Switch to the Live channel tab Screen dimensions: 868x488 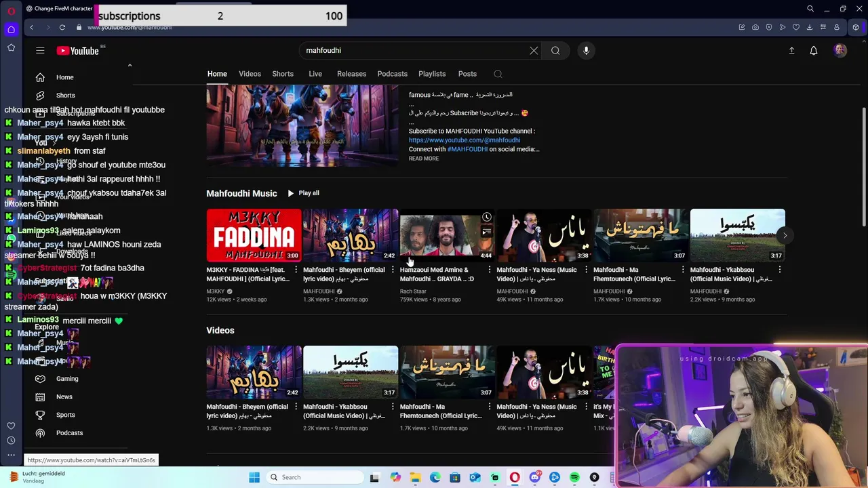(315, 74)
